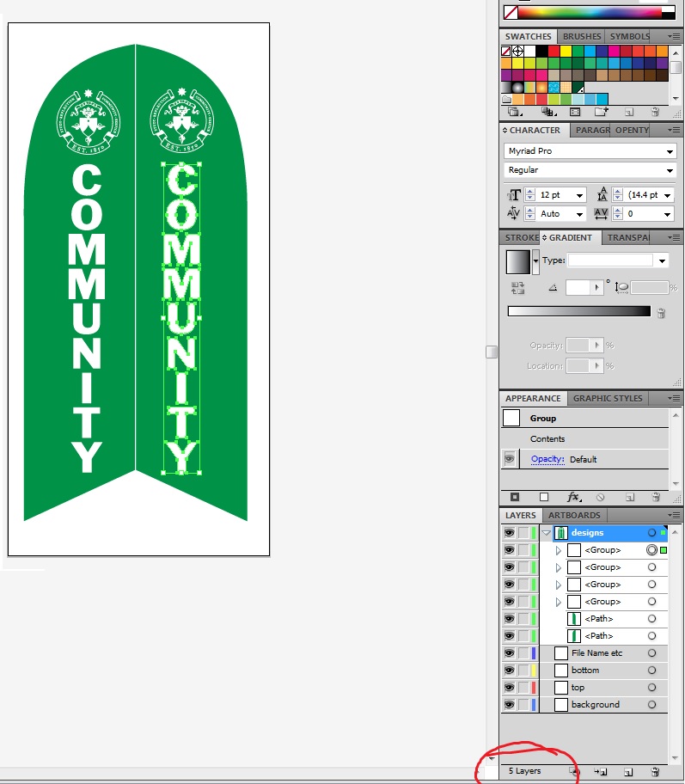Click the color swatch folder group icon
Viewport: 685px width, 784px height.
point(506,99)
